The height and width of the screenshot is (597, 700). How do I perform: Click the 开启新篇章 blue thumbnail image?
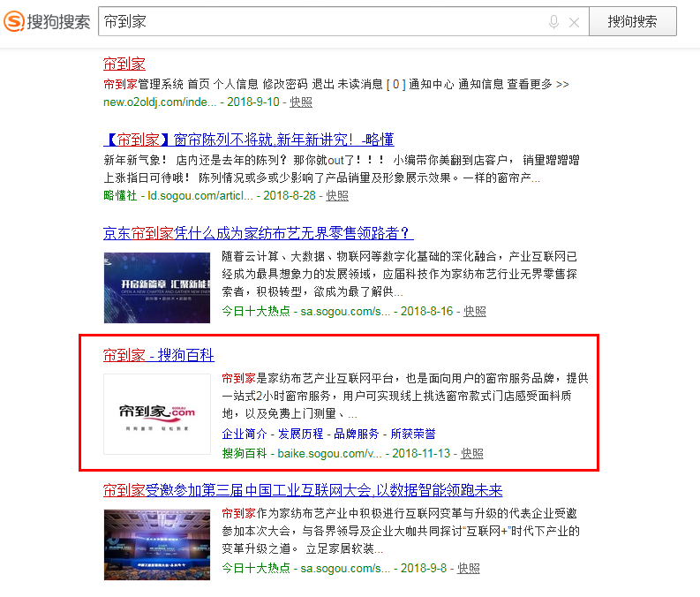coord(157,288)
